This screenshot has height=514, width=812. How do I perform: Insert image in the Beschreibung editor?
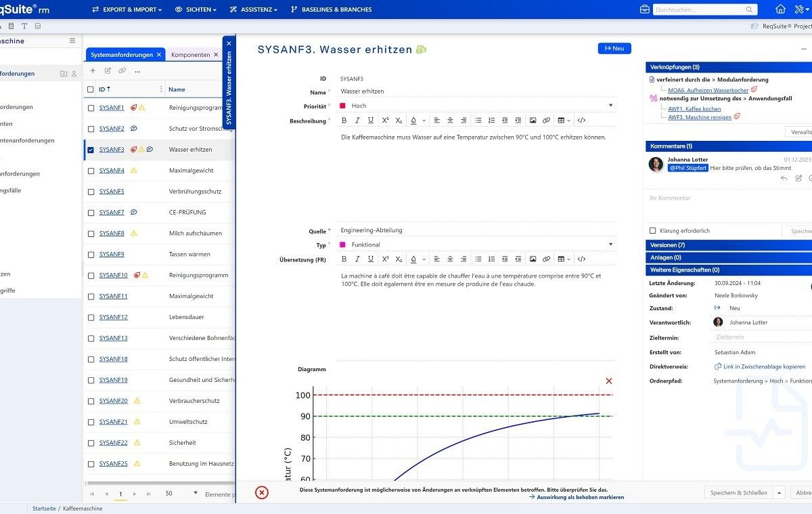coord(533,121)
